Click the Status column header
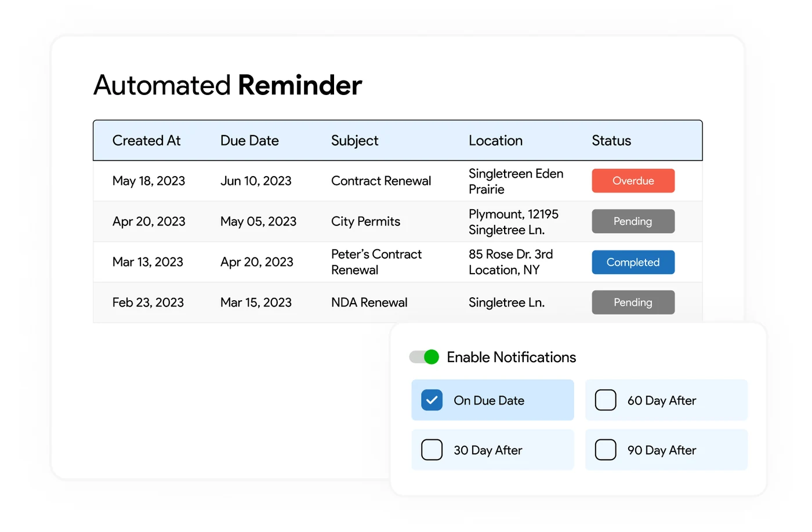This screenshot has width=812, height=532. pyautogui.click(x=611, y=141)
